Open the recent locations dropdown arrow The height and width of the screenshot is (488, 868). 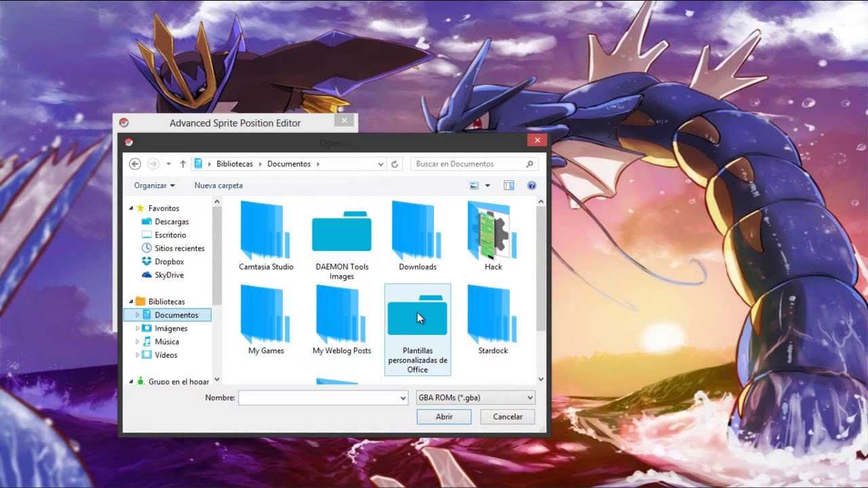click(168, 164)
